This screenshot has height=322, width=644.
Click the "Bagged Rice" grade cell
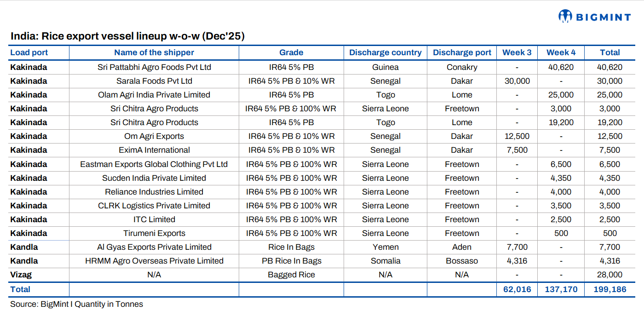[x=291, y=275]
